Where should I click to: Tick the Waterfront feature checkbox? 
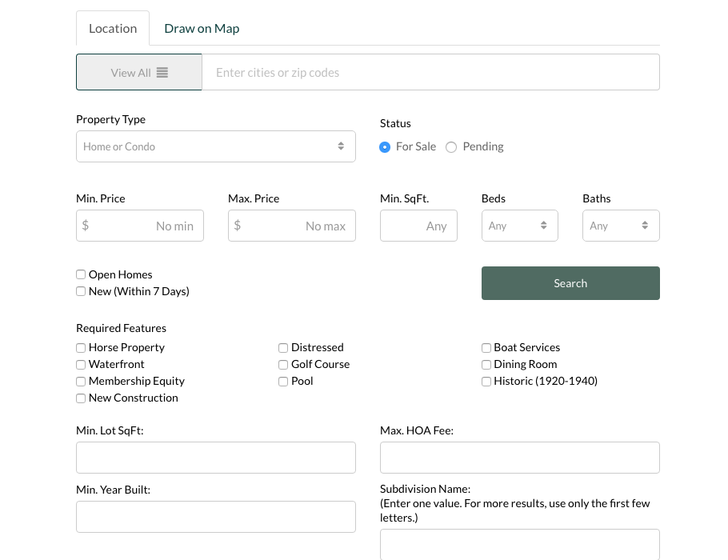[x=81, y=364]
